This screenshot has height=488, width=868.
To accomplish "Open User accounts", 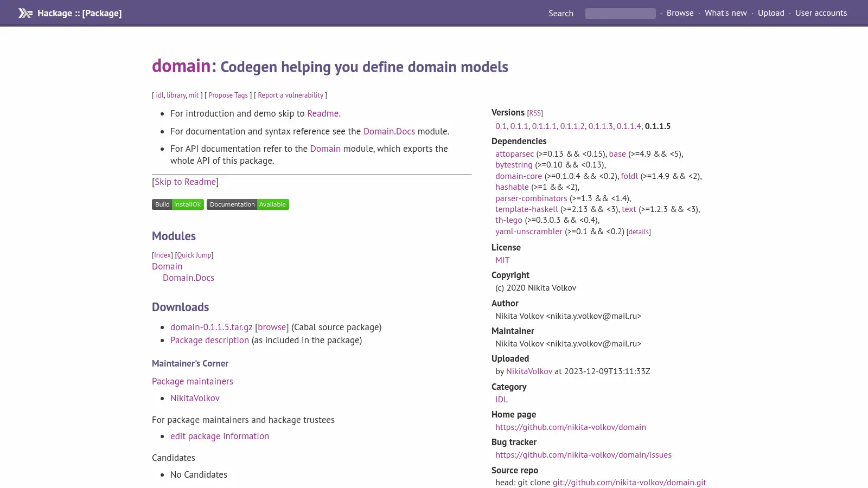I will pyautogui.click(x=821, y=13).
